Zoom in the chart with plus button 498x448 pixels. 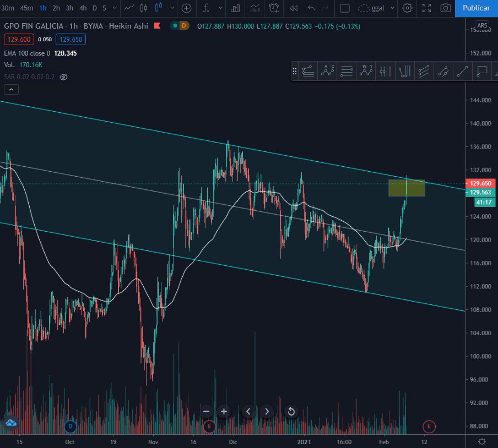tap(224, 412)
